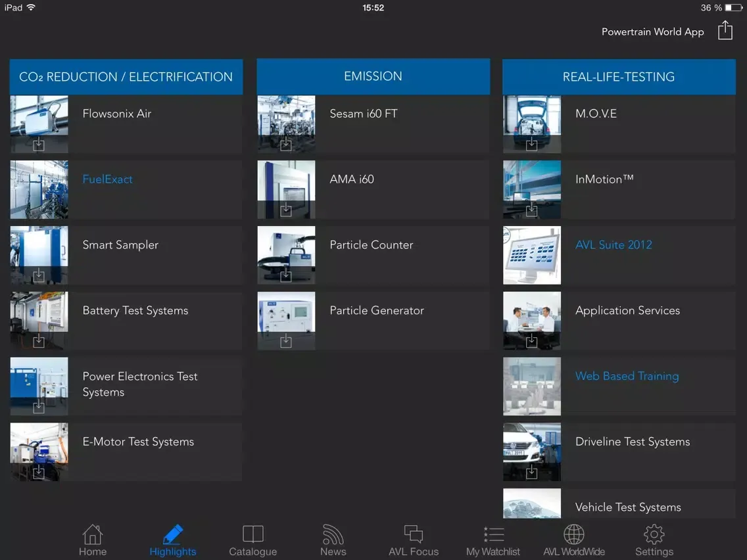Select Application Services entry
Screen dimensions: 747x560
(619, 321)
